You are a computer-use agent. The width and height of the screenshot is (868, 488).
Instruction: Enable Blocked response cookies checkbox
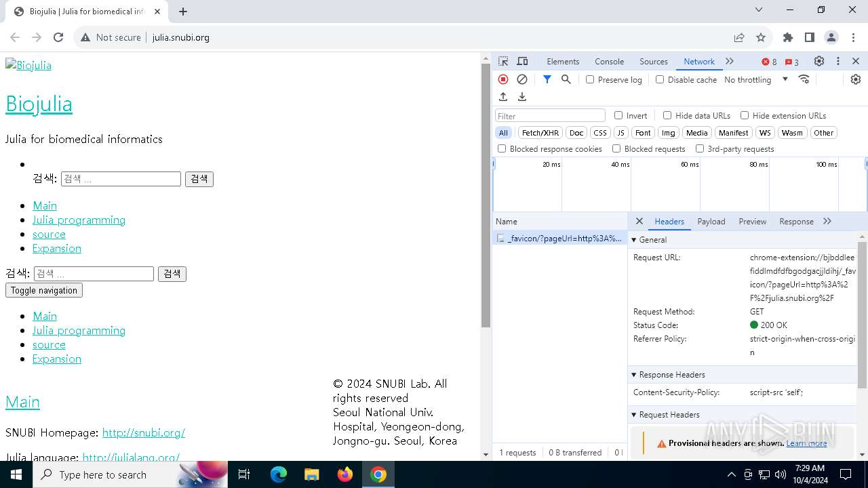click(502, 148)
